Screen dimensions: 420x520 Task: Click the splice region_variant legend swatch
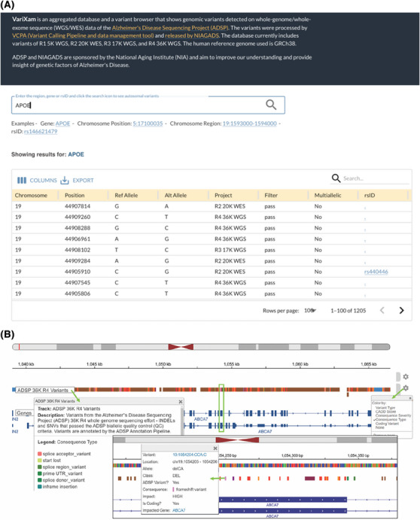pos(39,467)
